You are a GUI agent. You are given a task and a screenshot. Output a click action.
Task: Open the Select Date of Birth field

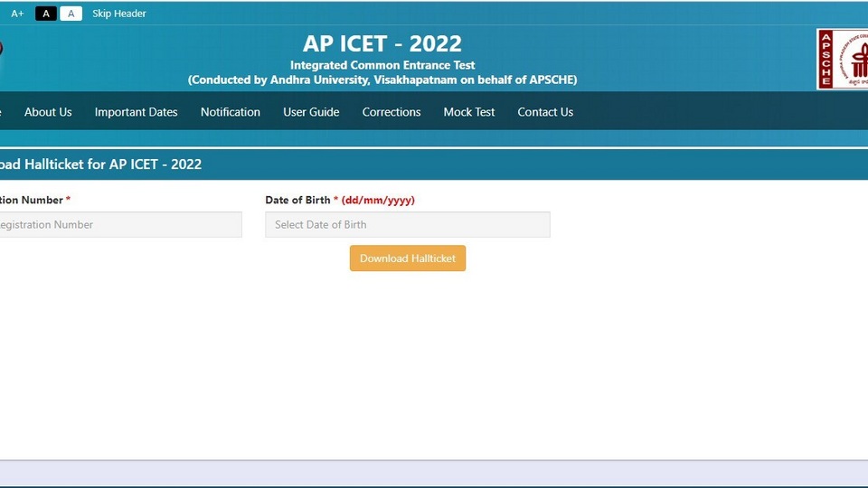coord(408,225)
